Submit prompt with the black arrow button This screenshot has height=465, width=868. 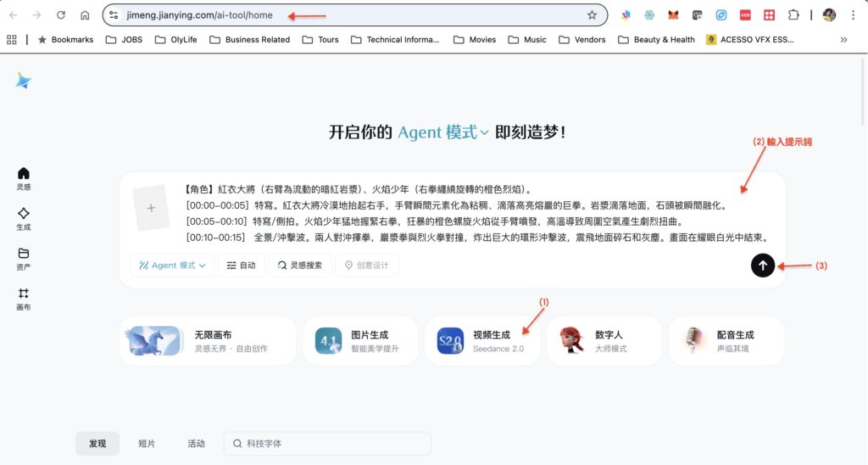click(762, 266)
